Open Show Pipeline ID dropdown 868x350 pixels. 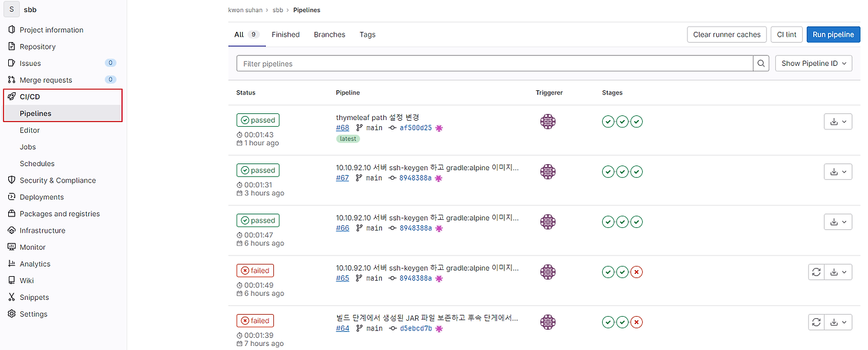click(814, 63)
